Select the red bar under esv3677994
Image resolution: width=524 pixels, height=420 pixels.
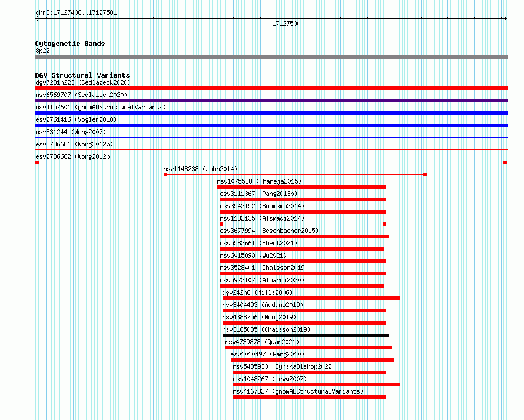point(304,236)
